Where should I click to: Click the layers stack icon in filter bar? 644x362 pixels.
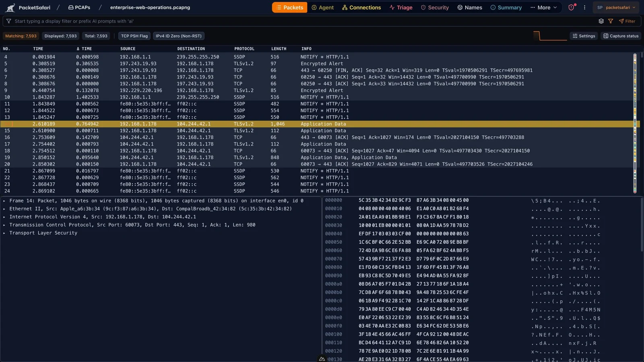pyautogui.click(x=601, y=21)
